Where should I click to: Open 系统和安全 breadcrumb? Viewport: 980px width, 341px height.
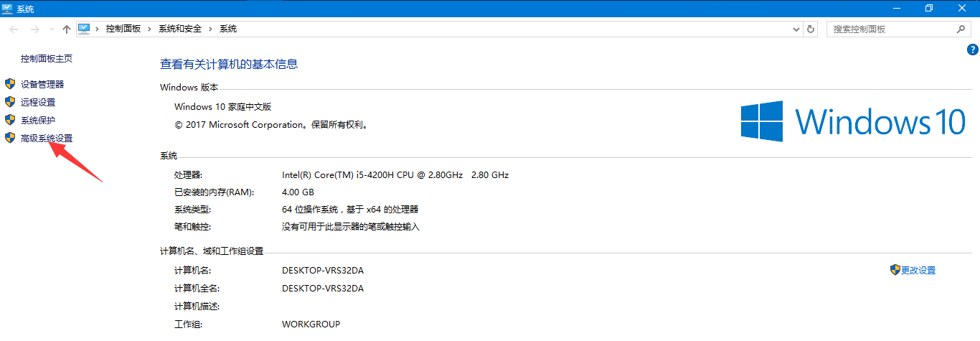click(x=180, y=29)
